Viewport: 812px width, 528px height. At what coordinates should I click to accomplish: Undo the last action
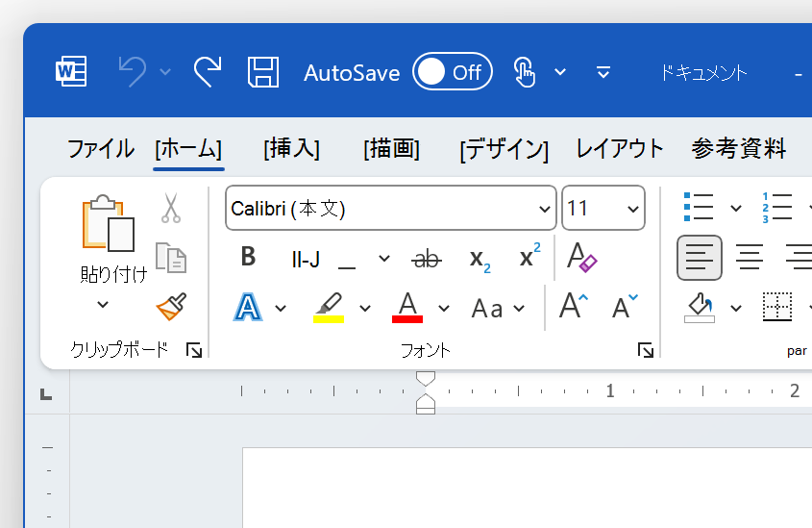[133, 71]
